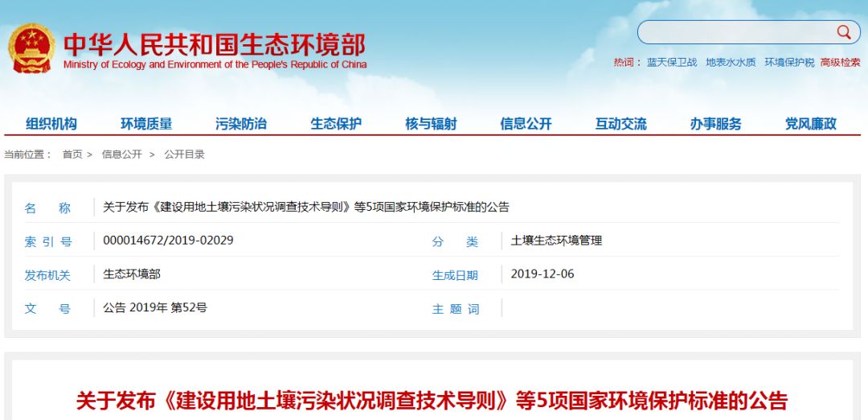Screen dimensions: 868x420
Task: Click the date value 2019-12-06
Action: tap(542, 274)
